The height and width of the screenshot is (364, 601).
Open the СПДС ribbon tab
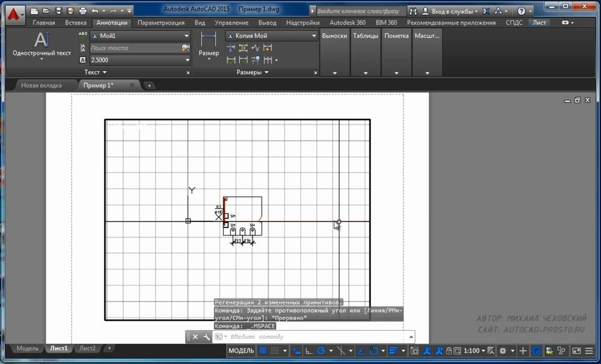click(x=514, y=23)
